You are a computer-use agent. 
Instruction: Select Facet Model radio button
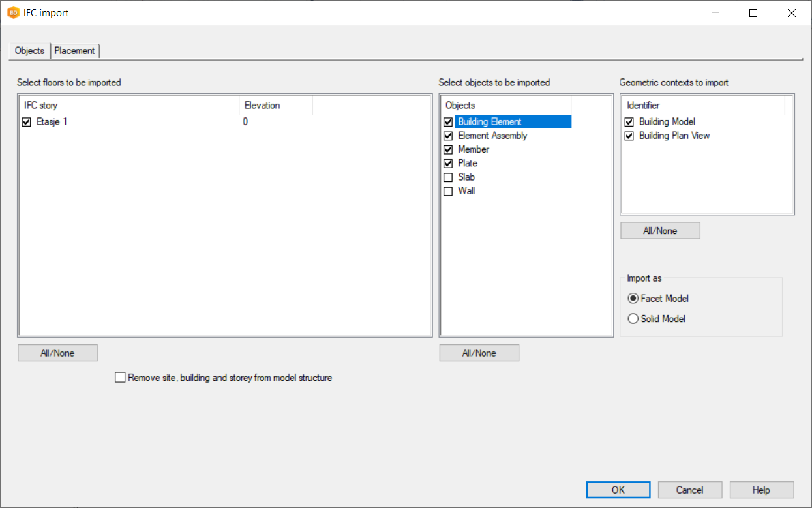633,299
